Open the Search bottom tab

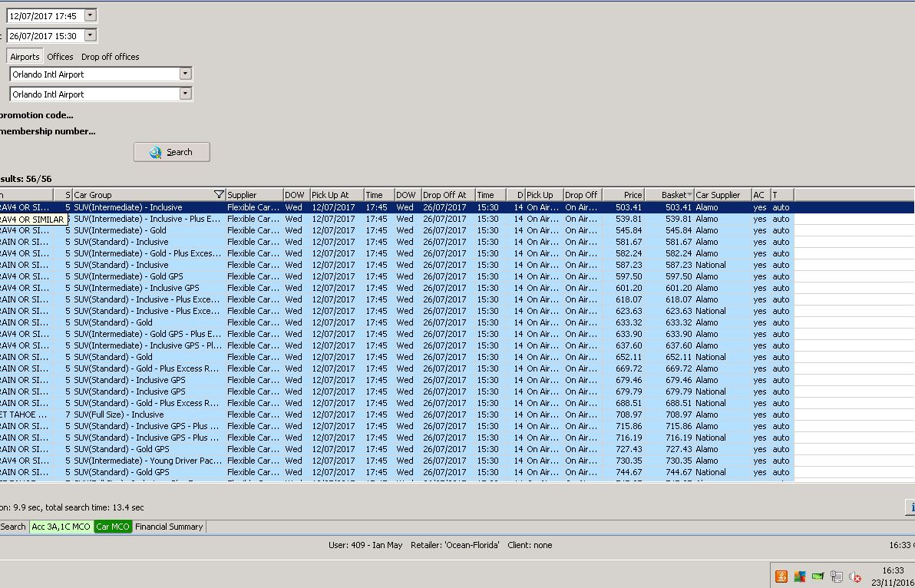pos(13,527)
